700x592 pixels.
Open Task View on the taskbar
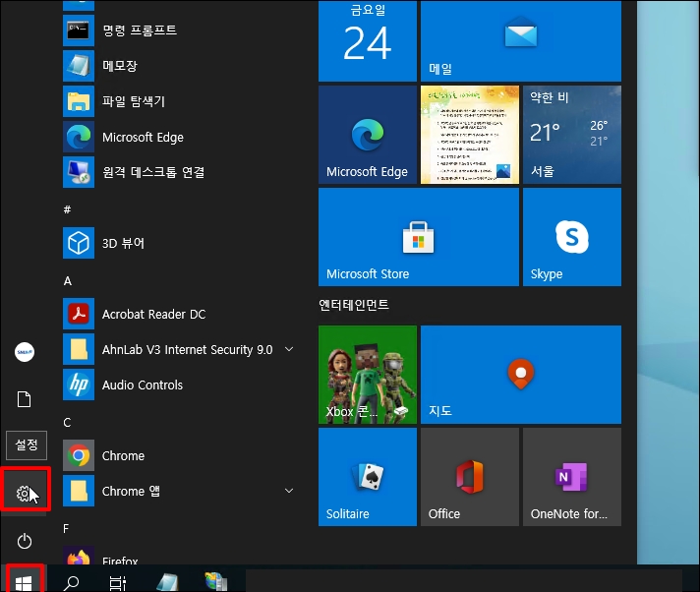pos(117,582)
